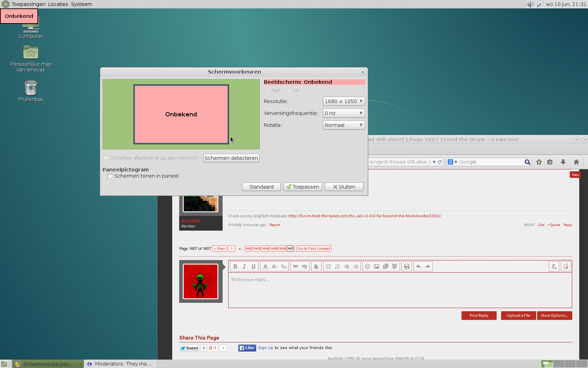Open the Google search engine selector

(452, 162)
